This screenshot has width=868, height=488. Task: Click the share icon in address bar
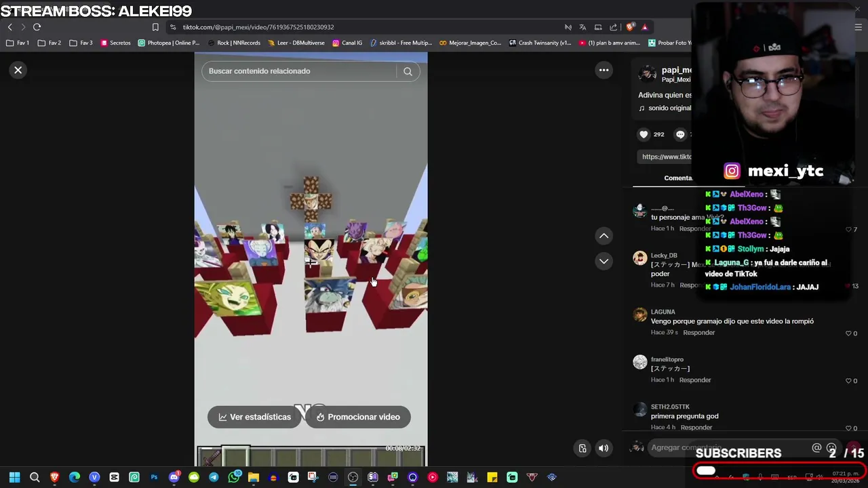pos(613,27)
